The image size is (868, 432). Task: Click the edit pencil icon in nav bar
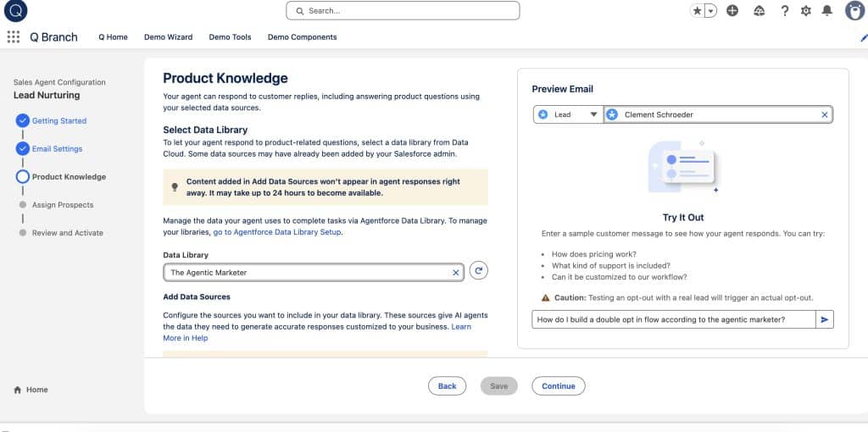click(x=864, y=37)
